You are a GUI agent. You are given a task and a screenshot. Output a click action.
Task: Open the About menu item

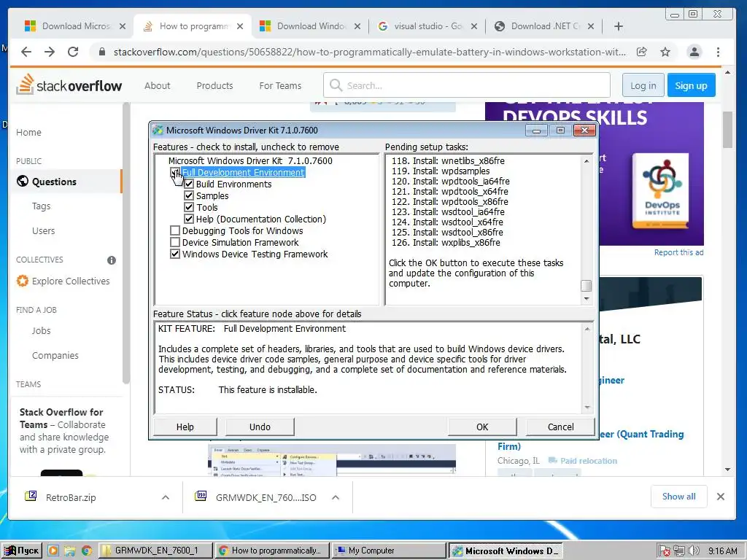158,86
